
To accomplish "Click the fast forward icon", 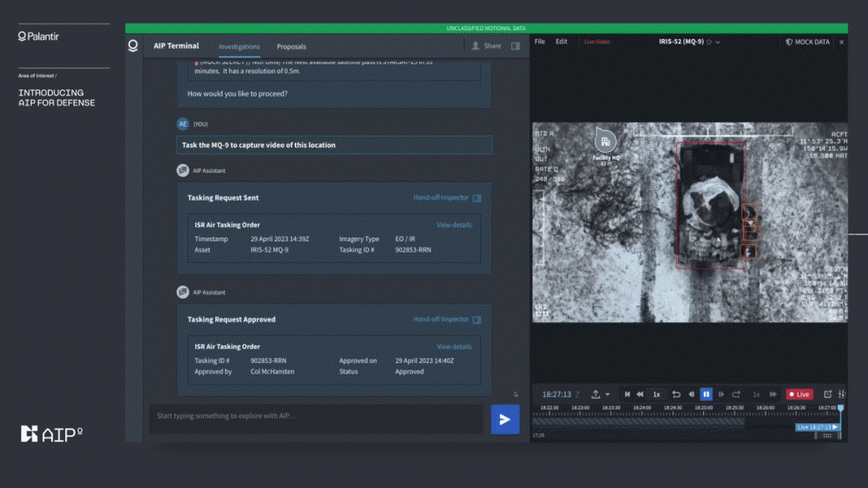I will tap(773, 394).
